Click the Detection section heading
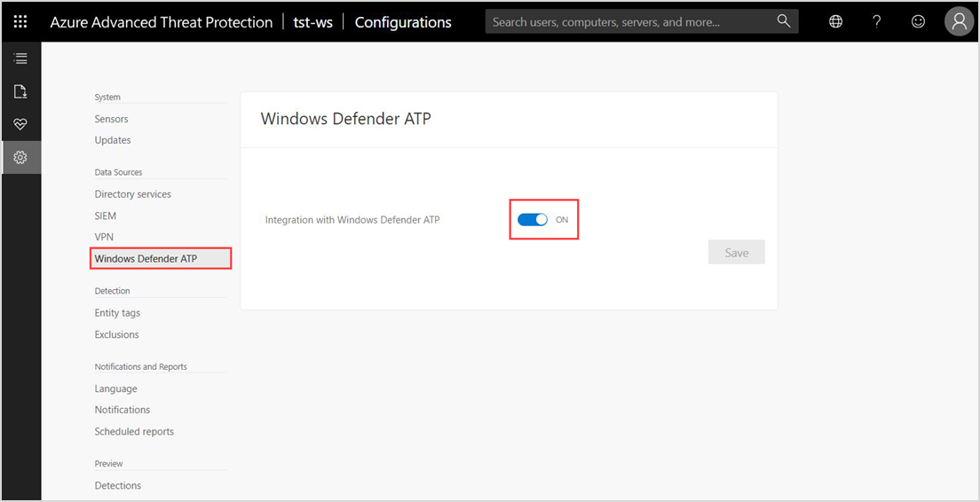 point(112,291)
